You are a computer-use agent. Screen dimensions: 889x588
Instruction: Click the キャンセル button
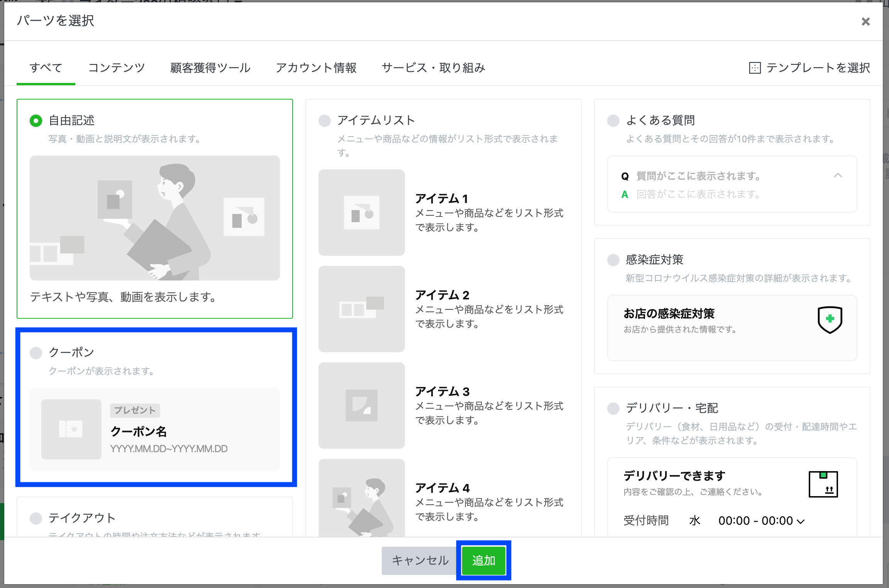click(420, 560)
